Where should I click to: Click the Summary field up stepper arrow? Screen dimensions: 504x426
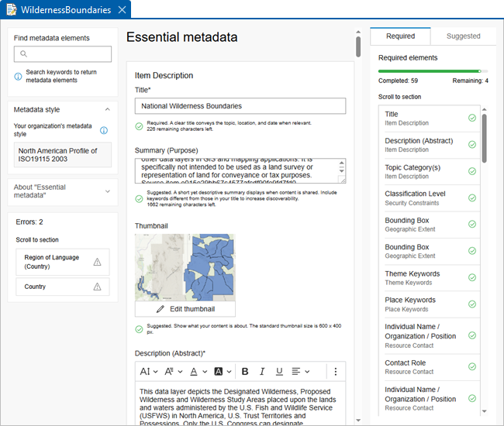342,163
